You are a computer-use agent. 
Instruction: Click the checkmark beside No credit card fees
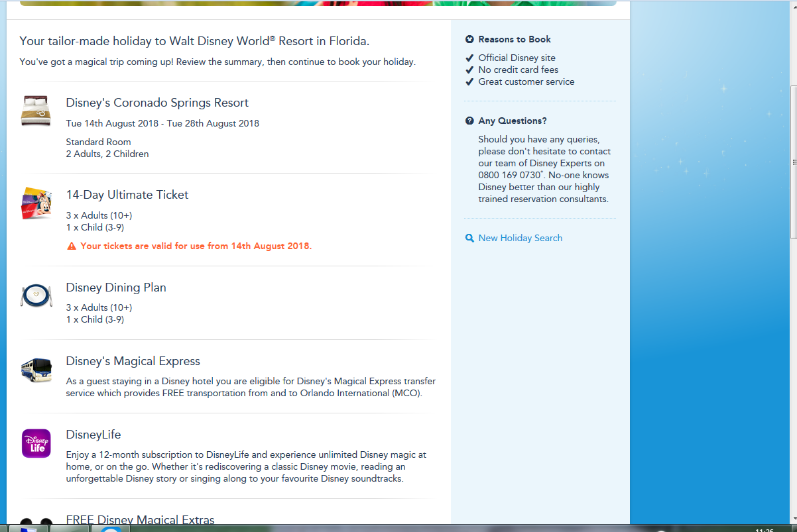point(469,70)
